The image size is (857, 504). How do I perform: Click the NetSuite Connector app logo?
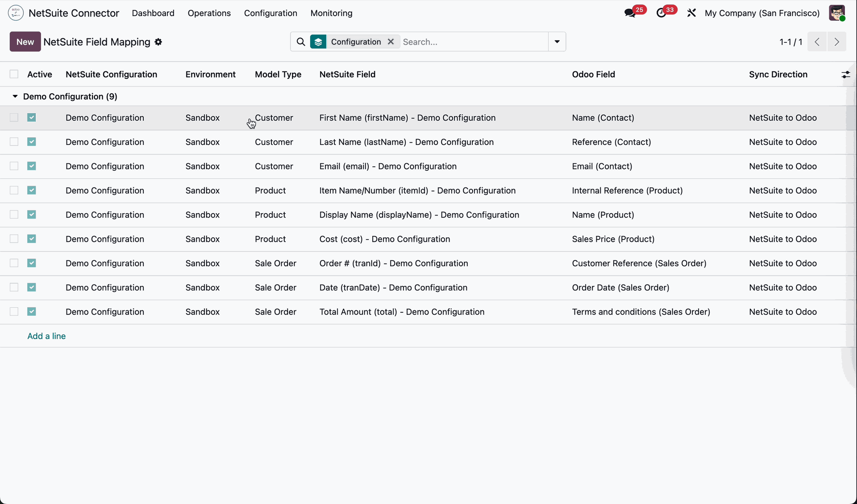16,13
